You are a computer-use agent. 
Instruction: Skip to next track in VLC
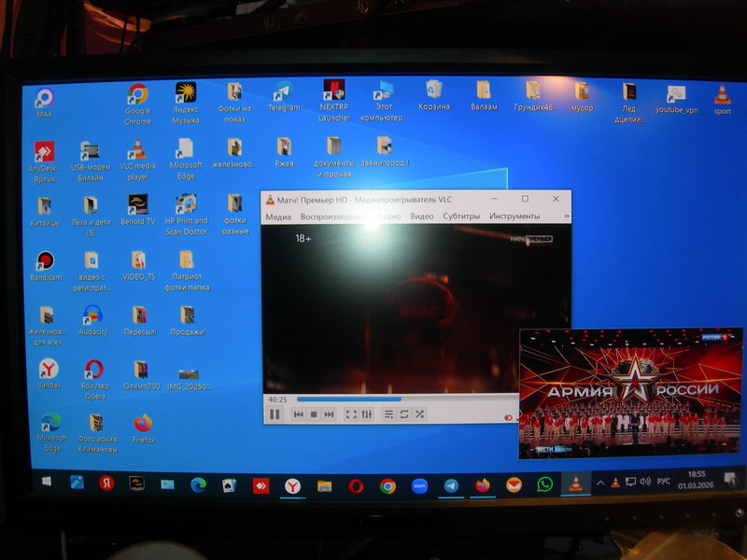tap(329, 414)
